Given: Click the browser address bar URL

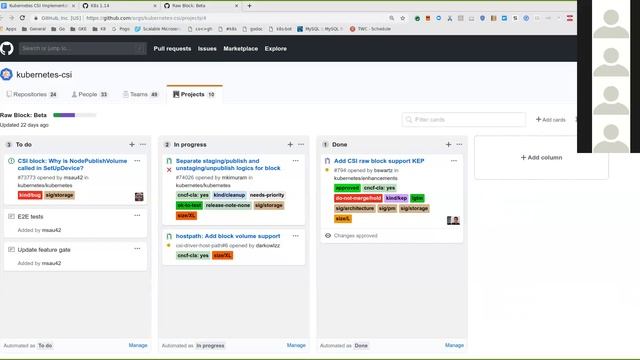Looking at the screenshot, I should [146, 18].
